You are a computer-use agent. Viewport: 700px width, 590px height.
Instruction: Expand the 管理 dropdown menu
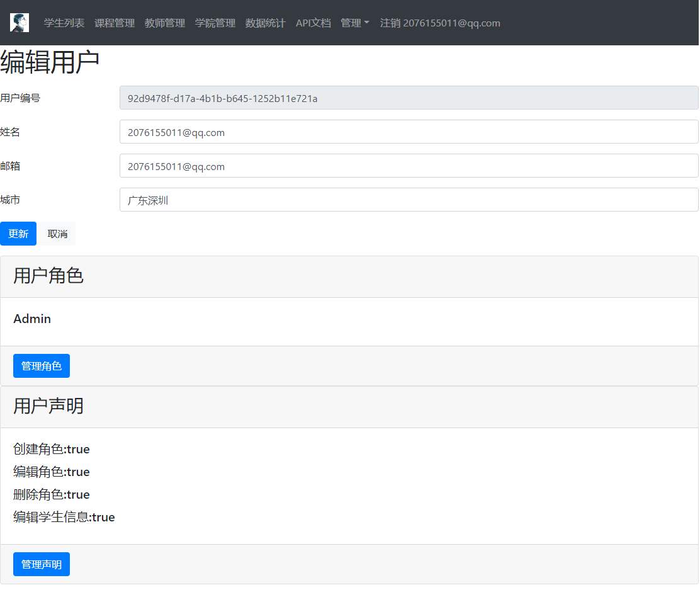[355, 23]
